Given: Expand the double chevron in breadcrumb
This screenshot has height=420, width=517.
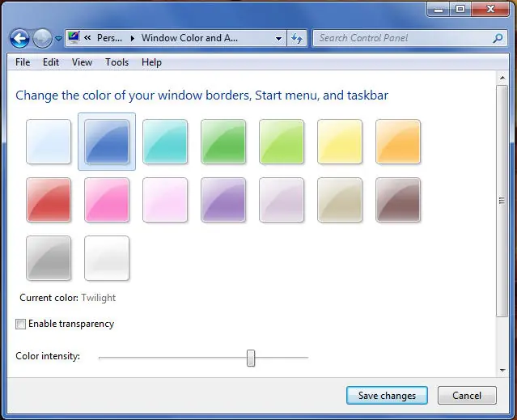Looking at the screenshot, I should point(87,38).
